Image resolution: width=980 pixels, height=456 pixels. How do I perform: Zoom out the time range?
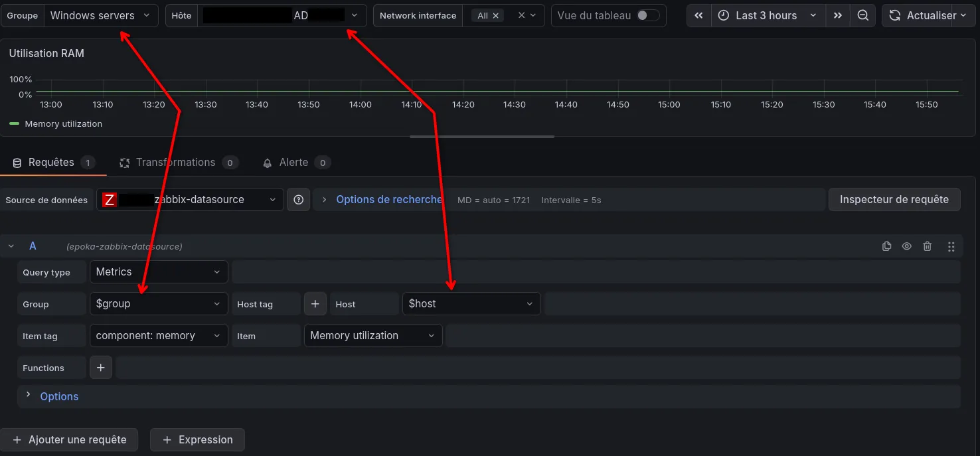coord(862,15)
